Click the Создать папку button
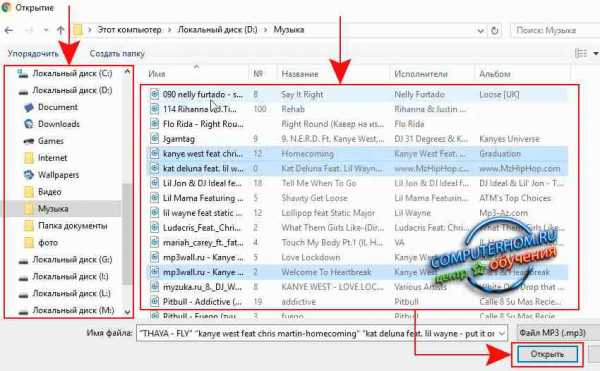 pos(117,54)
